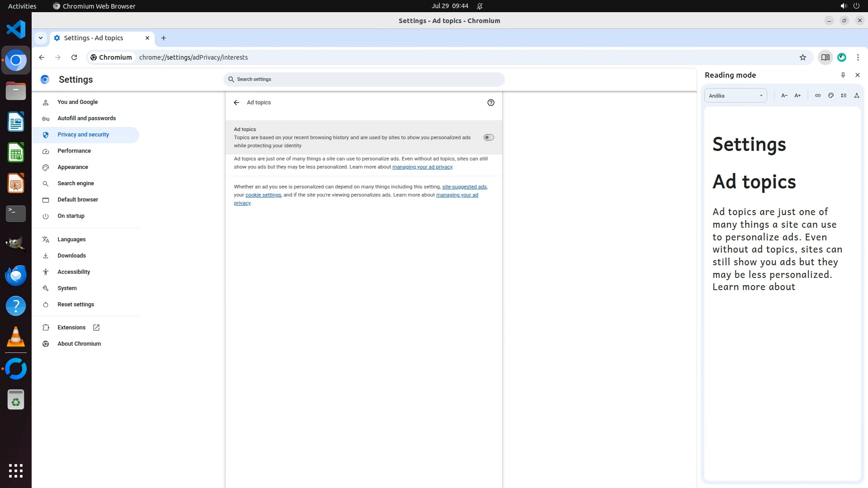Open letter spacing options
868x488 pixels.
[857, 95]
